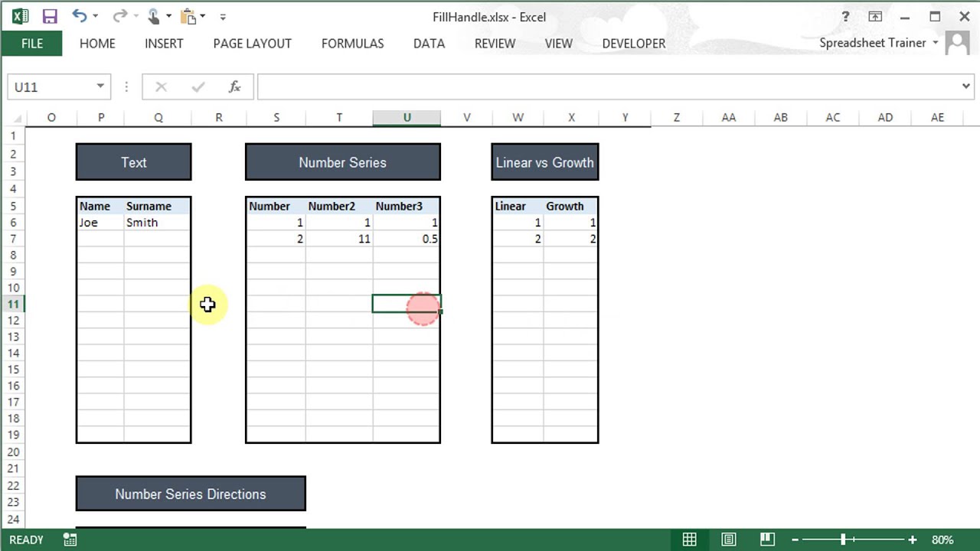The width and height of the screenshot is (980, 551).
Task: Click the 80% zoom level button
Action: click(942, 540)
